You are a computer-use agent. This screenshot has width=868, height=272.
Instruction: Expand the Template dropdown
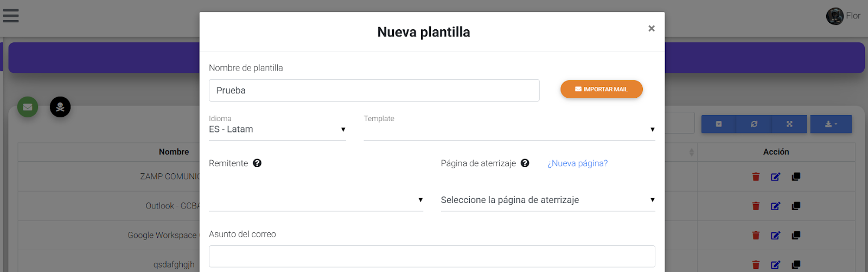[509, 129]
